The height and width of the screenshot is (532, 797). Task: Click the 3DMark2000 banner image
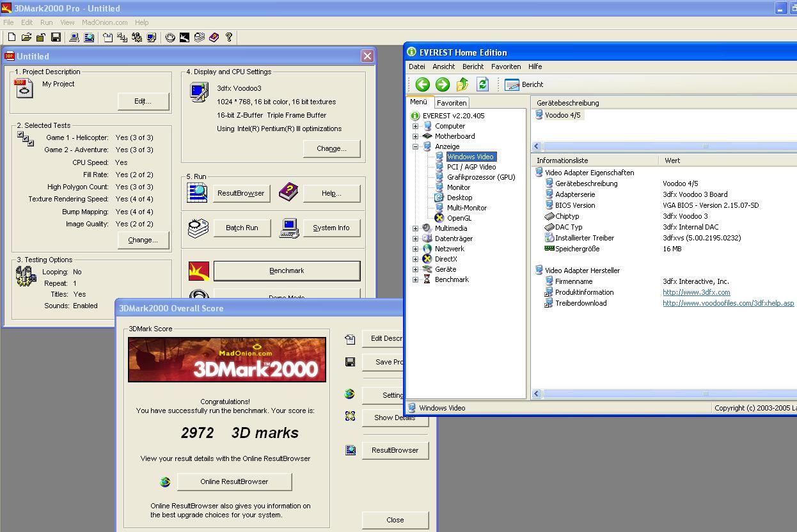tap(227, 360)
